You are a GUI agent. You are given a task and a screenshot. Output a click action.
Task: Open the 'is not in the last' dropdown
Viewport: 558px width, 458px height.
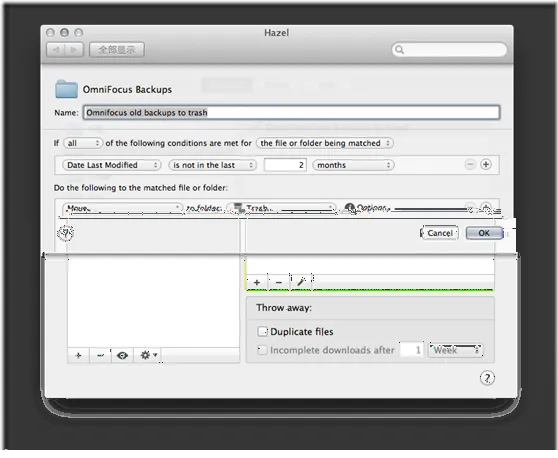coord(212,165)
